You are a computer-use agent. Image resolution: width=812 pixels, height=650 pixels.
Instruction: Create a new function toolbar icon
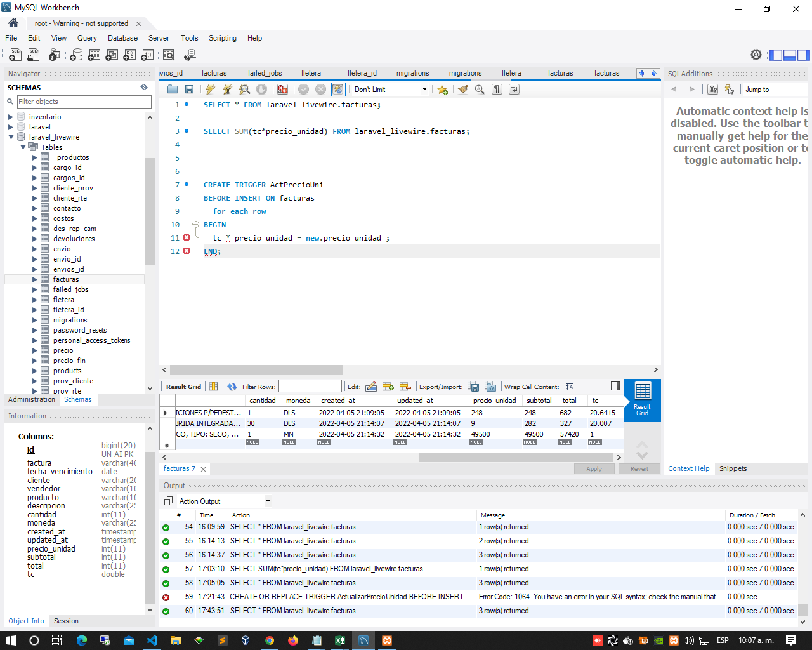tap(147, 55)
